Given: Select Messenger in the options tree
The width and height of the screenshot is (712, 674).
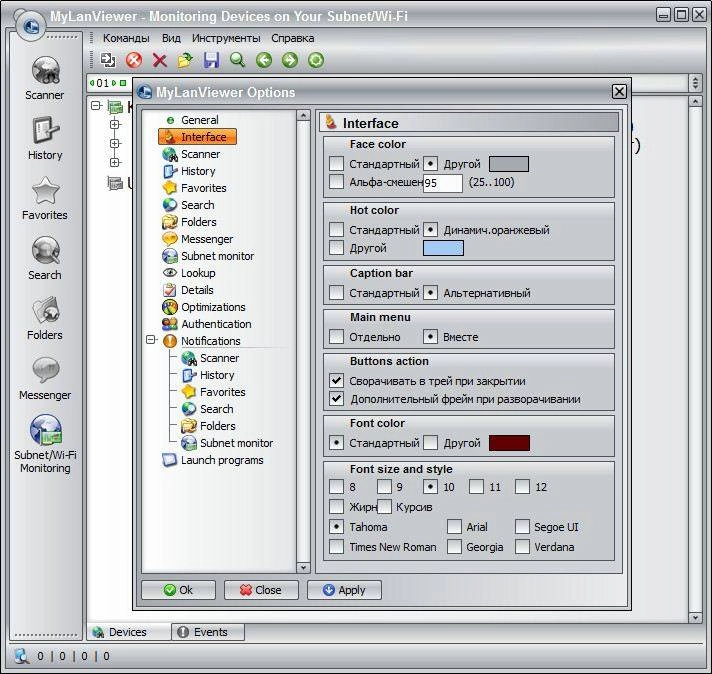Looking at the screenshot, I should [197, 239].
